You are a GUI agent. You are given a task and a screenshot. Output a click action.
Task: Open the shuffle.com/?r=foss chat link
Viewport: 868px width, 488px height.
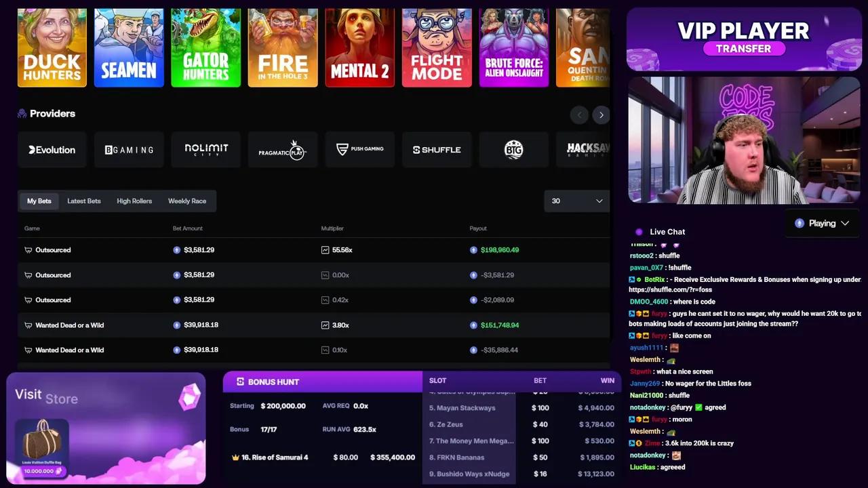(670, 290)
